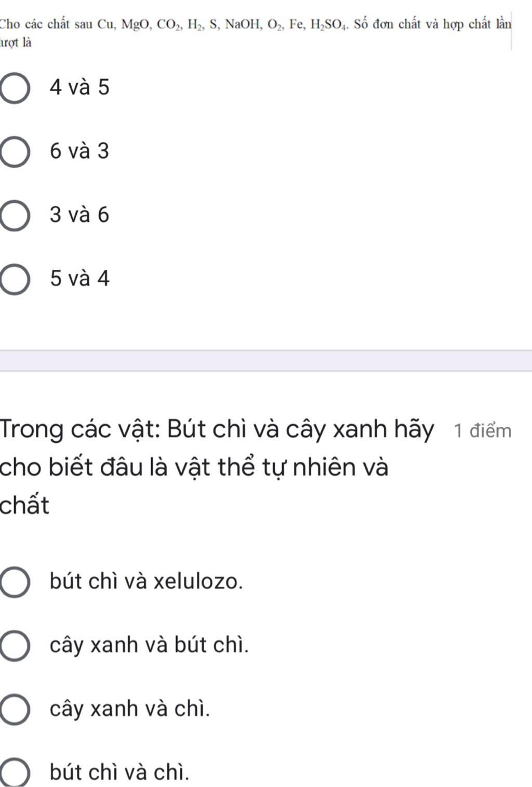Screen dimensions: 532x787
Task: Click the 'bút chì và xelulozo.' label text
Action: point(146,581)
